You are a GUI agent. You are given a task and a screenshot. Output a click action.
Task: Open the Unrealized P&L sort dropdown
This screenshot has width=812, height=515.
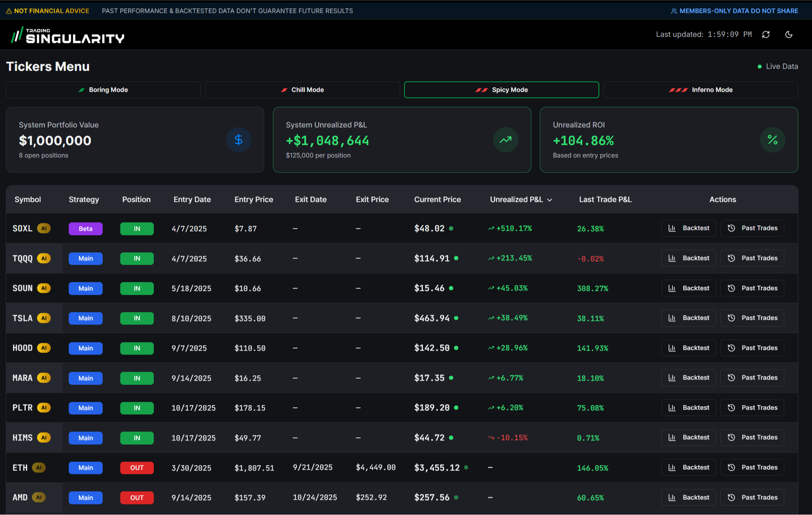[550, 200]
